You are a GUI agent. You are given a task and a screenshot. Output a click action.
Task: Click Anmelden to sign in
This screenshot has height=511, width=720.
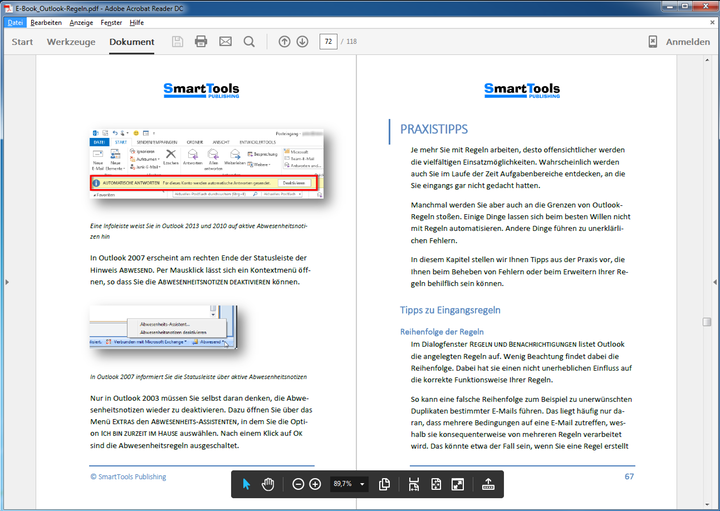(688, 42)
